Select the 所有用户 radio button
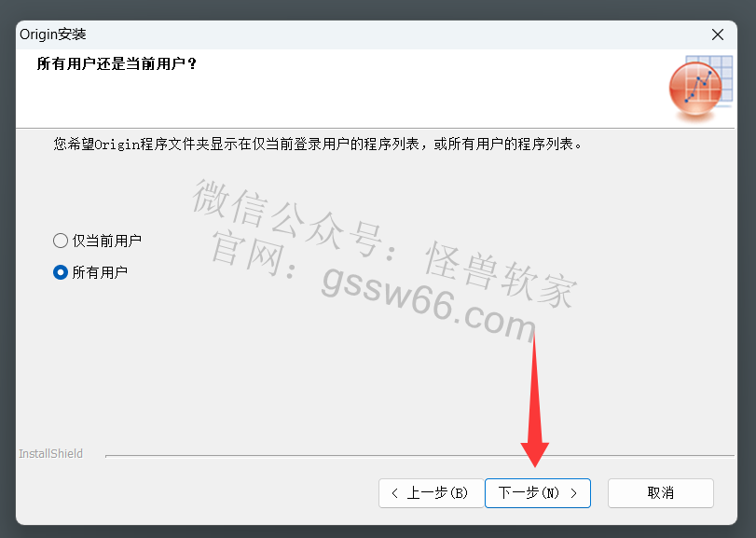This screenshot has width=756, height=538. 61,272
